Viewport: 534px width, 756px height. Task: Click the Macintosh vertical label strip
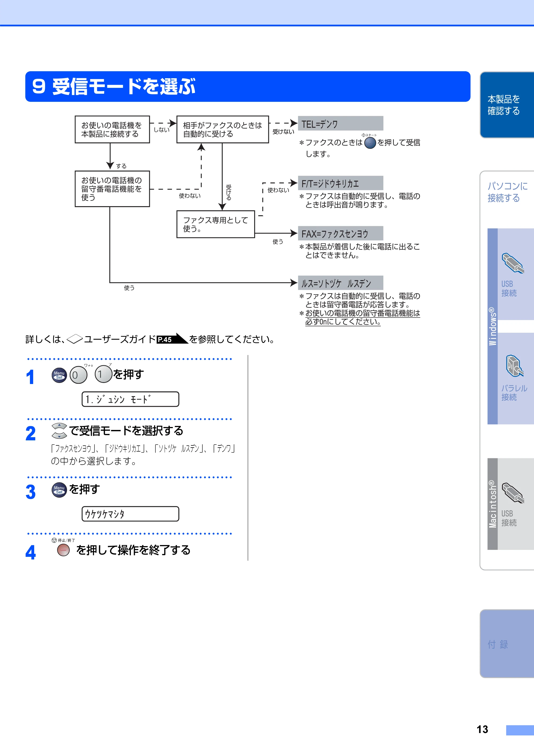tap(493, 504)
